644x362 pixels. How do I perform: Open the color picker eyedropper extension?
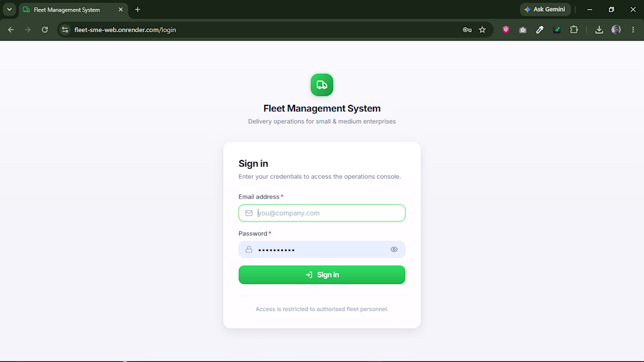pos(540,30)
